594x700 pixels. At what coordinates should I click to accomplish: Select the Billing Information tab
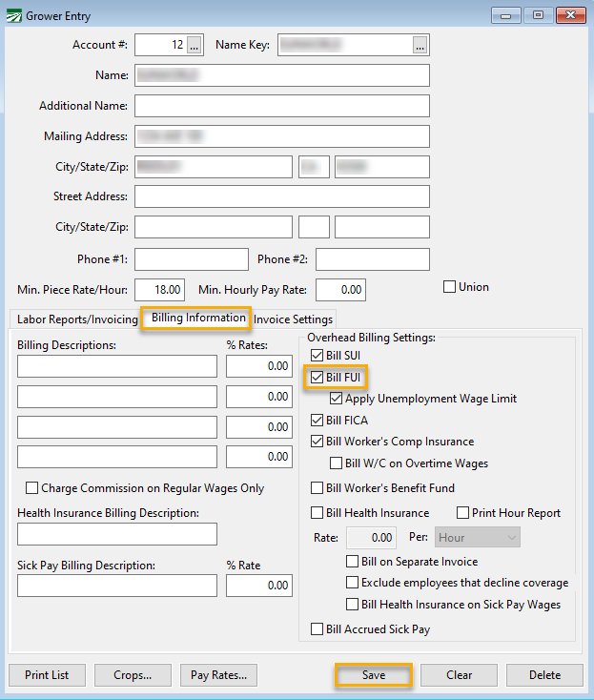(x=197, y=318)
